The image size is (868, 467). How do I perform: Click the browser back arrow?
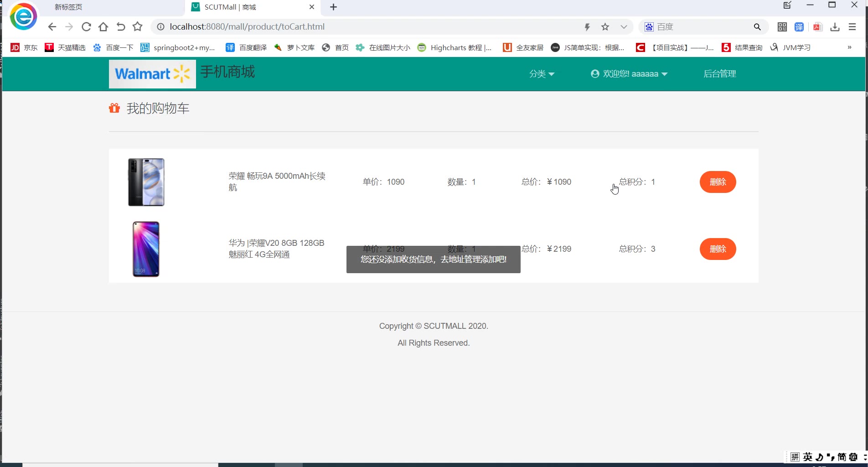click(x=52, y=27)
